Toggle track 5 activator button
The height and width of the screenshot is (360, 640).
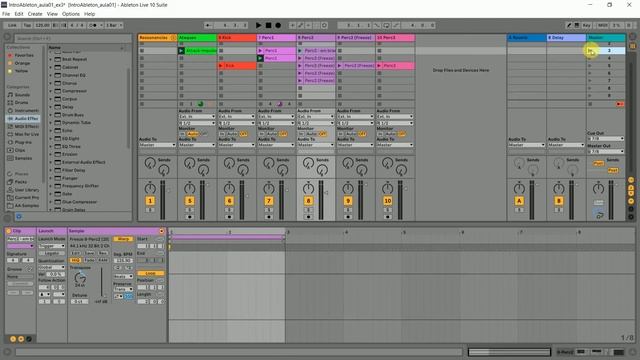[x=189, y=201]
